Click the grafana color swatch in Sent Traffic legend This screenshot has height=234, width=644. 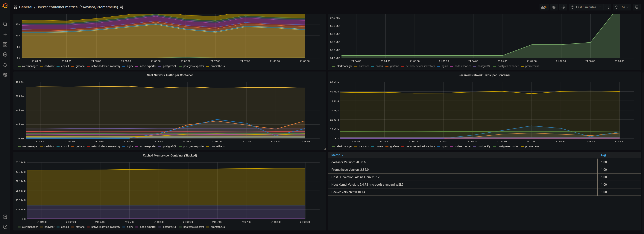(72, 147)
